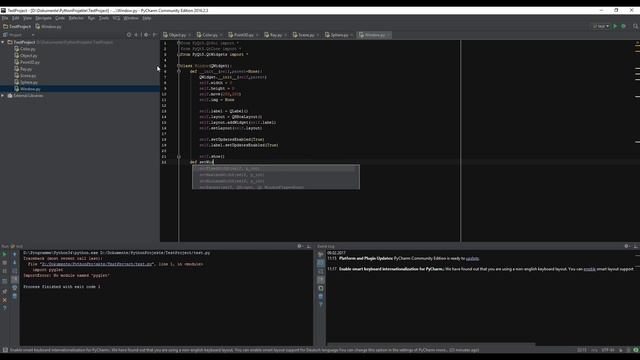
Task: Click the update link in Event Log
Action: tap(472, 259)
